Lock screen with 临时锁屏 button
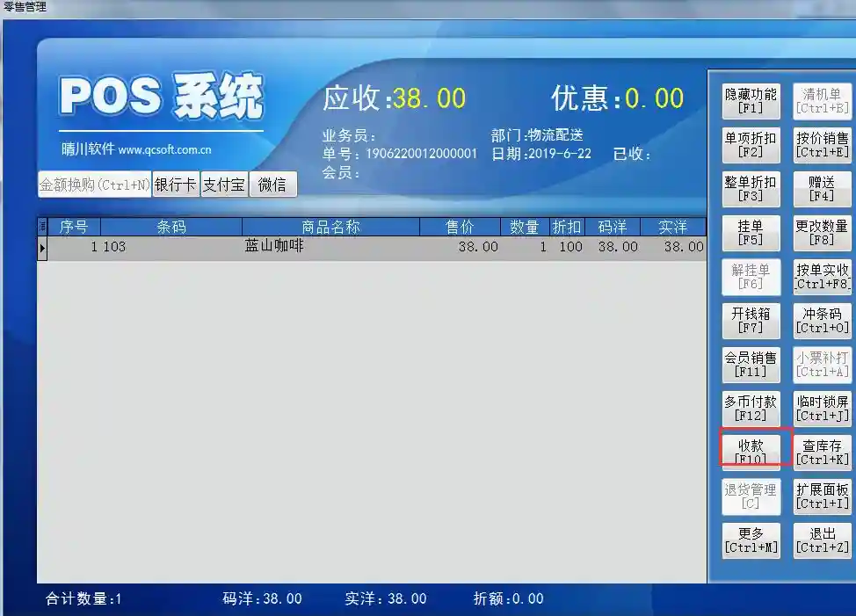856x616 pixels. (822, 409)
